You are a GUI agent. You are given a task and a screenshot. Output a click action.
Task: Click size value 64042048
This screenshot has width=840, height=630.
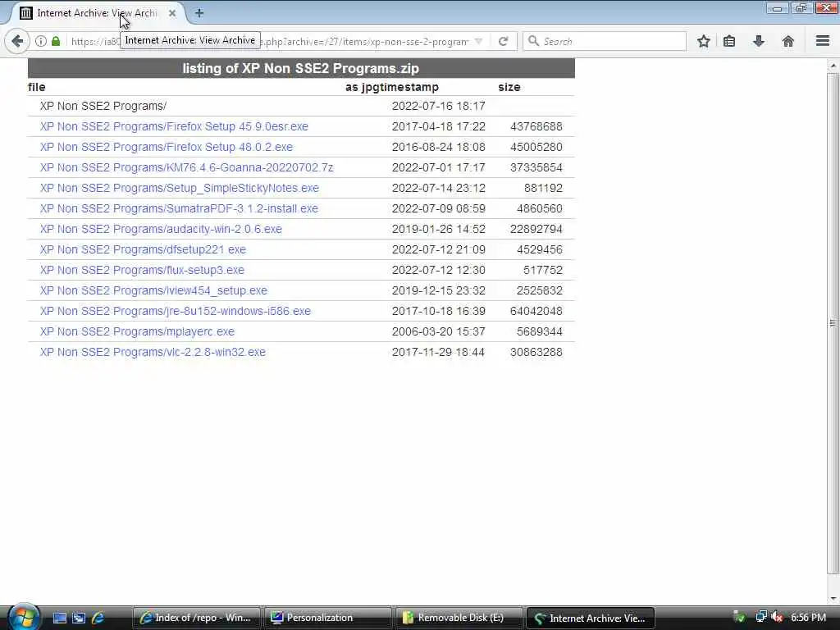pyautogui.click(x=536, y=311)
